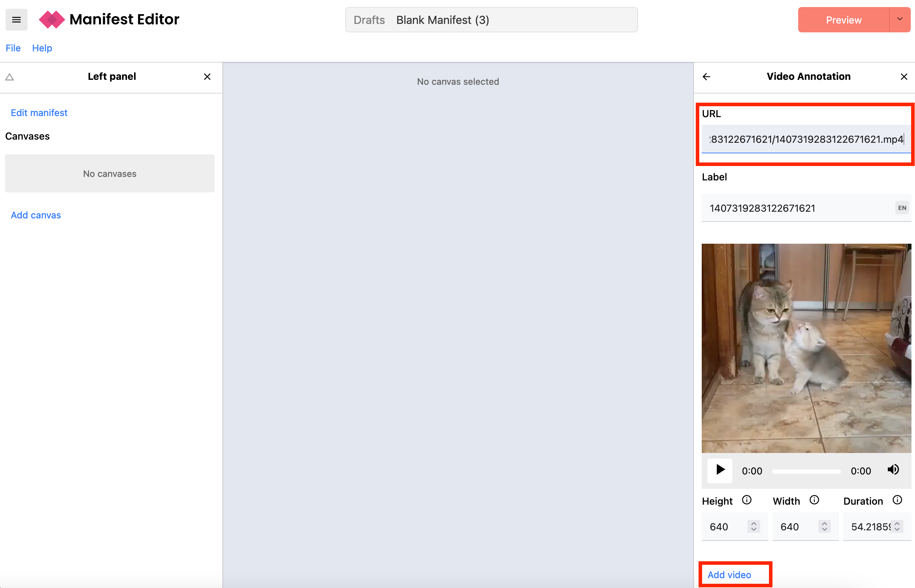Go back from Video Annotation panel
The image size is (915, 588).
tap(706, 77)
